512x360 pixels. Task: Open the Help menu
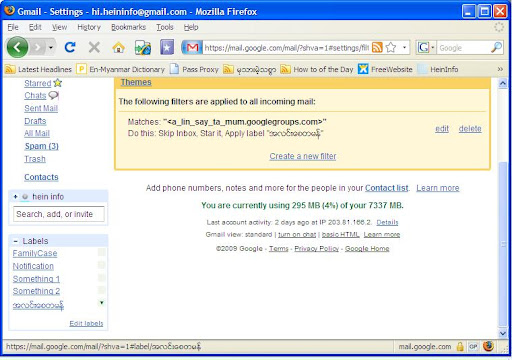(191, 27)
